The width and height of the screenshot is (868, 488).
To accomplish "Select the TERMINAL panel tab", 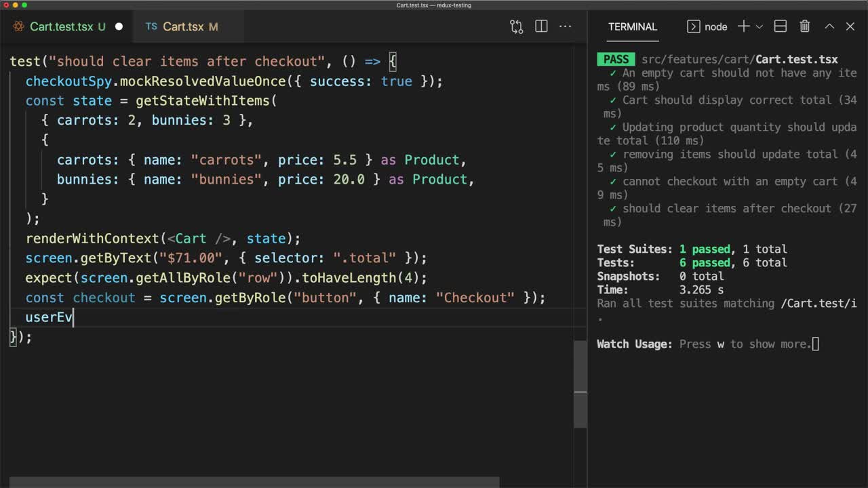I will (632, 26).
